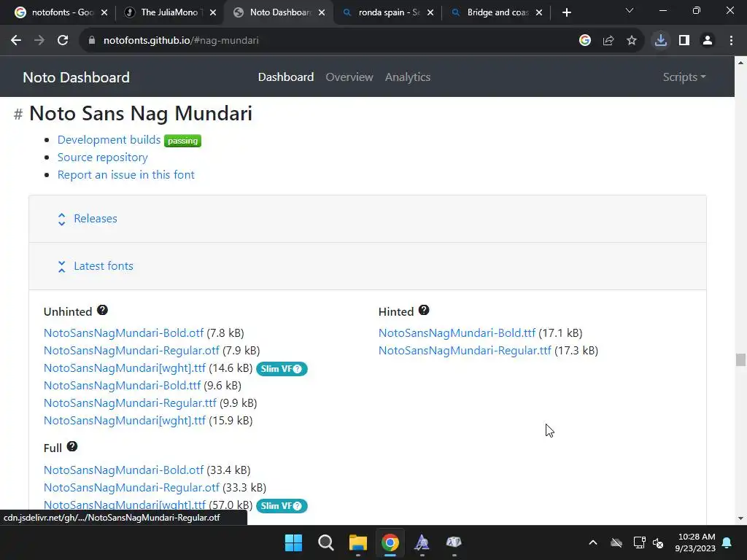Screen dimensions: 747x560
Task: Toggle Chrome side panel icon
Action: 684,41
